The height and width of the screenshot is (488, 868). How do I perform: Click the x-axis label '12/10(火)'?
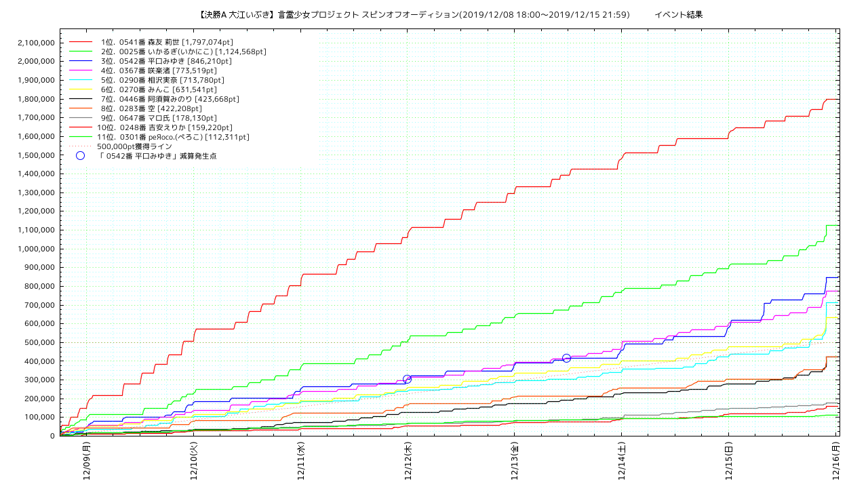193,462
